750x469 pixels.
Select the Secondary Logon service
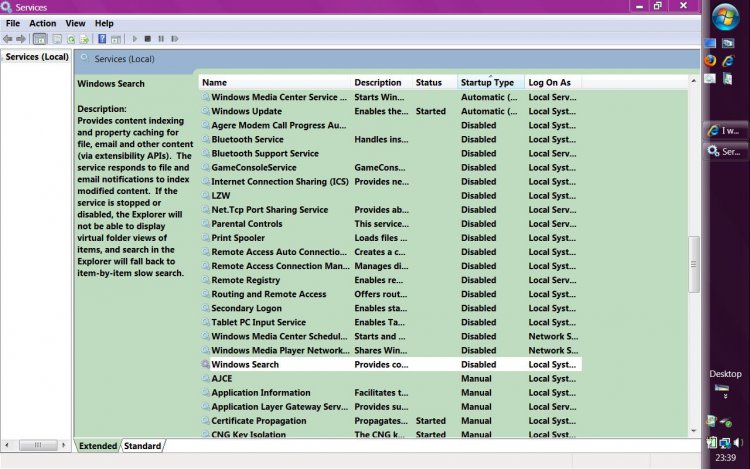point(390,308)
